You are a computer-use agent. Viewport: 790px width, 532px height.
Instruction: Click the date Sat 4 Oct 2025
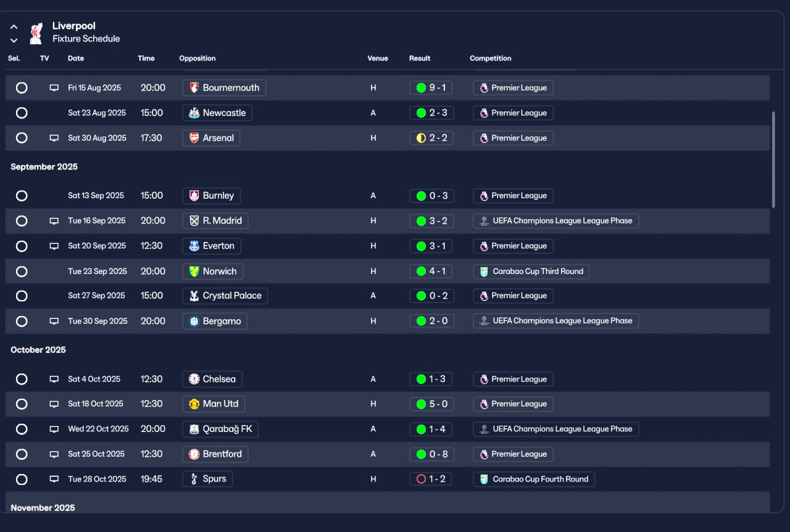click(94, 379)
